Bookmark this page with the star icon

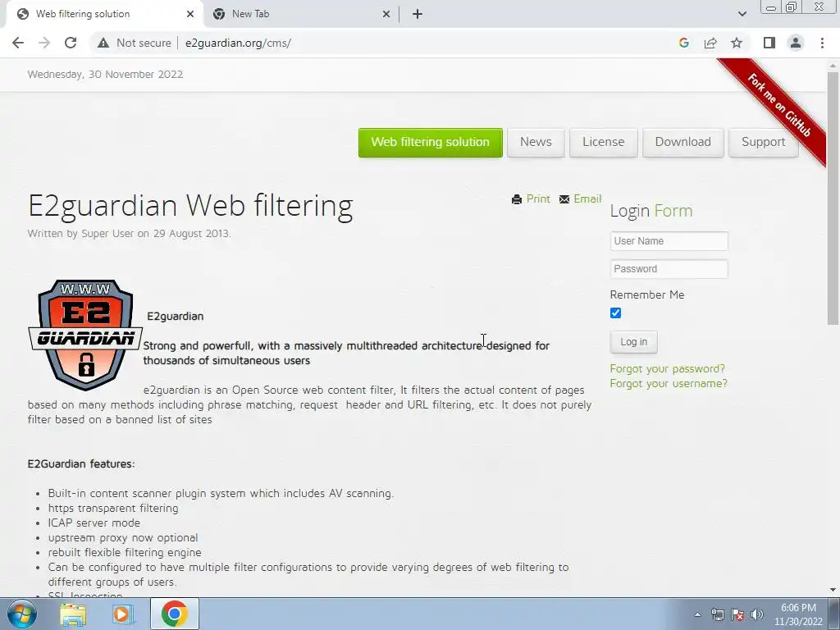[x=737, y=43]
